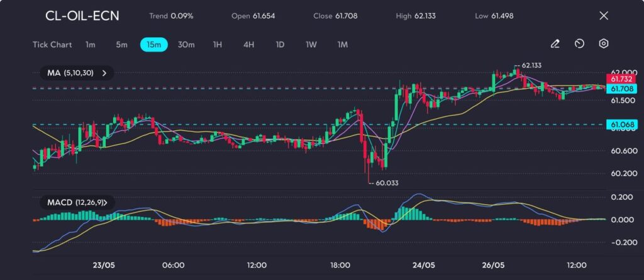Expand the MACD (12,26,9) indicator options
The image size is (644, 280).
[x=105, y=202]
